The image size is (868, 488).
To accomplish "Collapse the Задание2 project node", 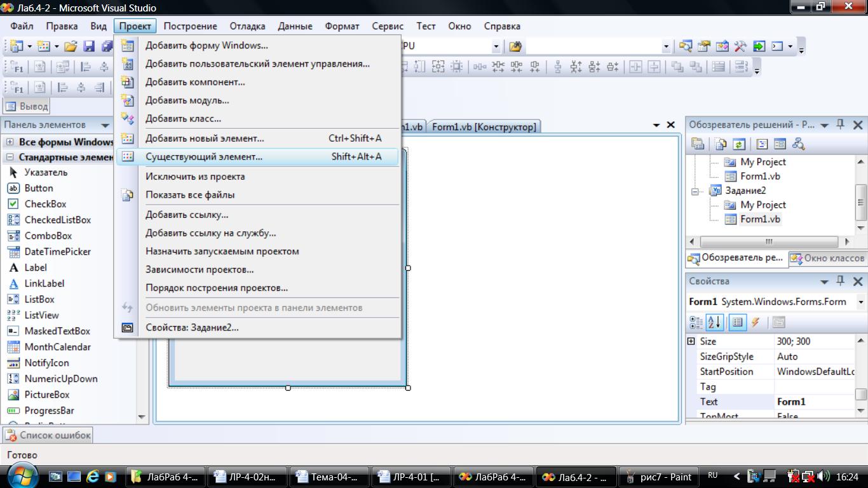I will click(696, 191).
